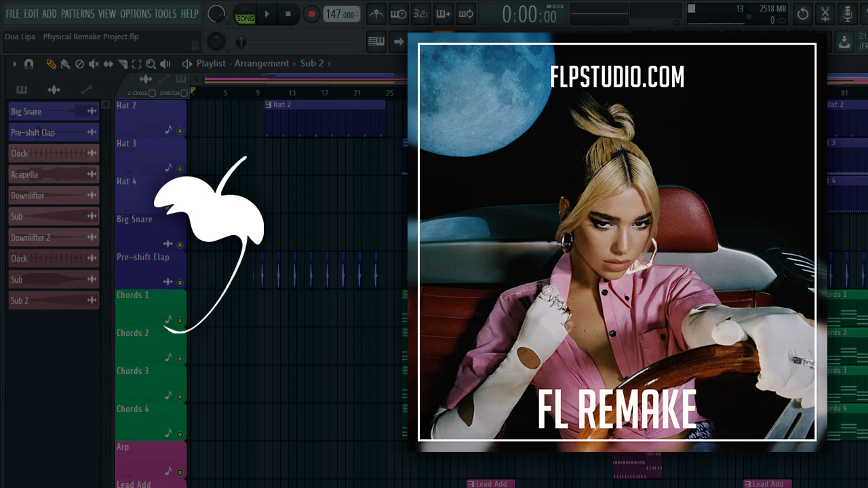The width and height of the screenshot is (868, 488).
Task: Toggle the loop recording icon
Action: [x=466, y=14]
